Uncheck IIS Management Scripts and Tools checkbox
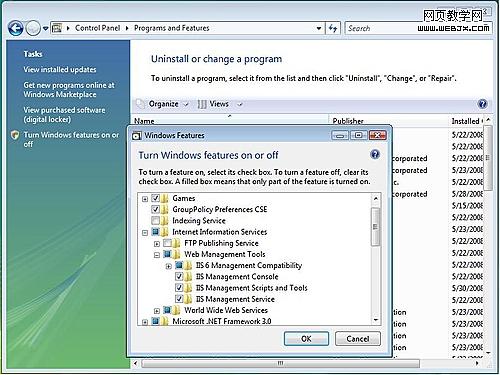The width and height of the screenshot is (500, 375). 179,288
